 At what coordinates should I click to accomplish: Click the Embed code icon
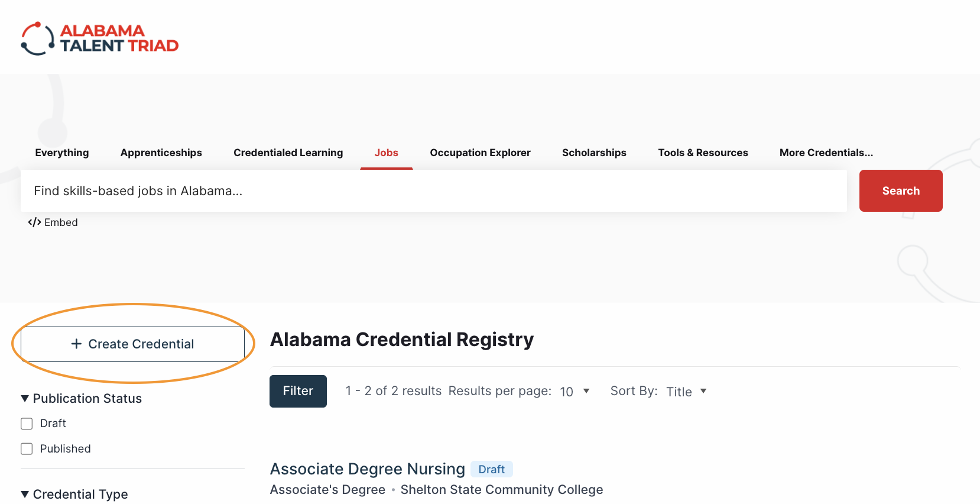coord(34,222)
